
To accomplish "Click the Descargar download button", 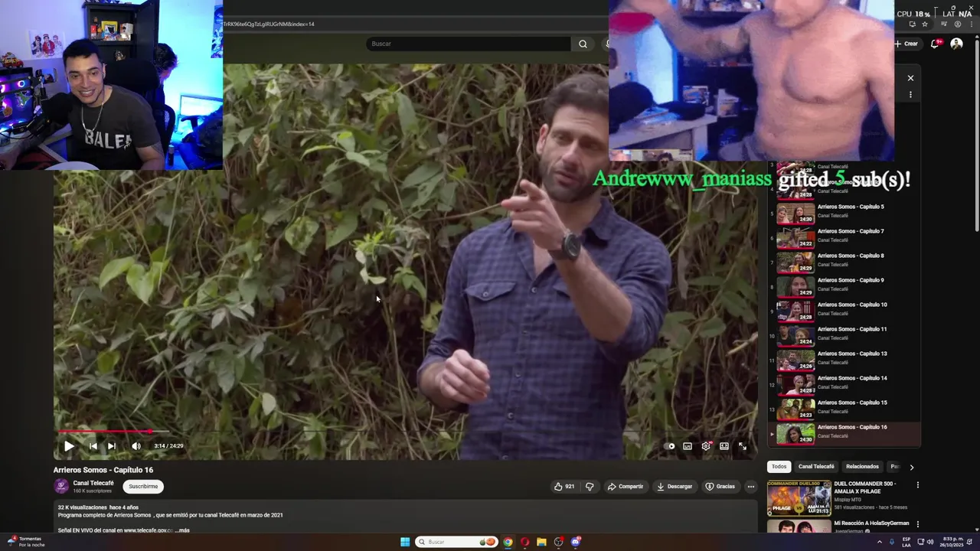I will (x=675, y=487).
